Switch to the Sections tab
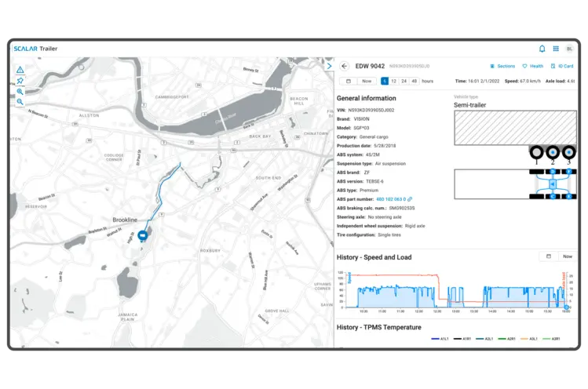The height and width of the screenshot is (389, 588). 502,66
